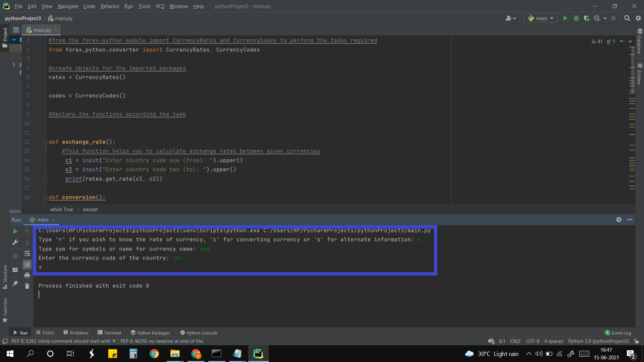
Task: Click main.py breadcrumb in navigation bar
Action: click(60, 18)
